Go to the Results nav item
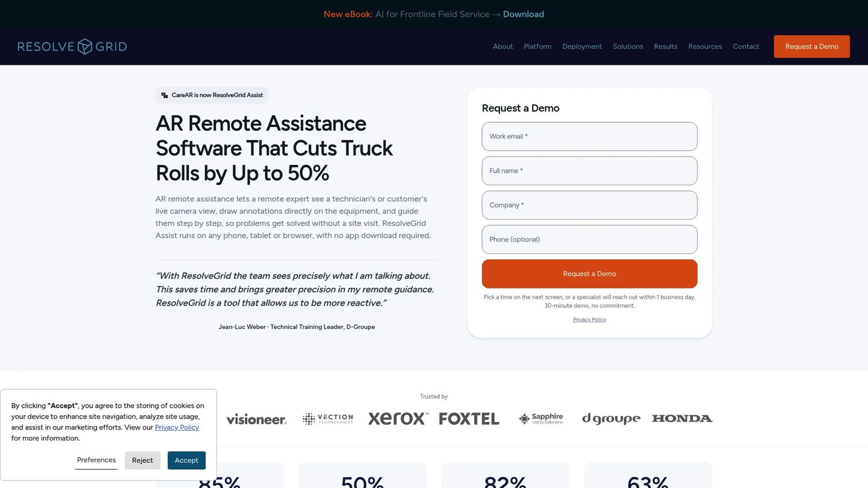Viewport: 868px width, 488px height. pyautogui.click(x=666, y=46)
